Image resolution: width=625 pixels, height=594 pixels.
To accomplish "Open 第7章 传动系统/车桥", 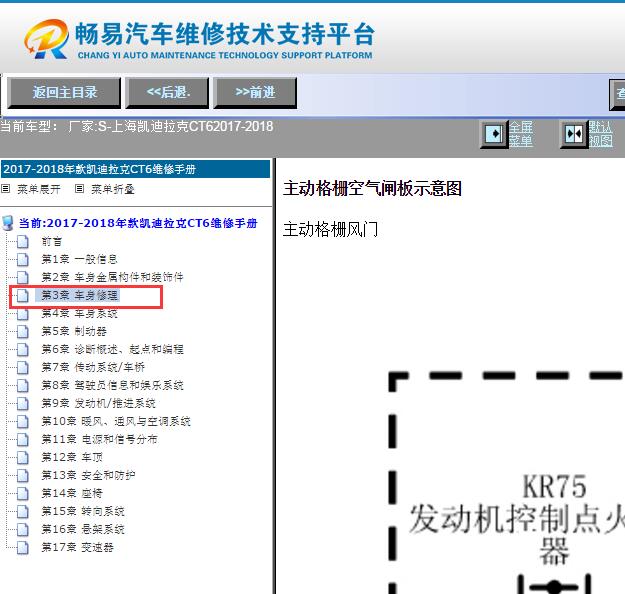I will 93,367.
